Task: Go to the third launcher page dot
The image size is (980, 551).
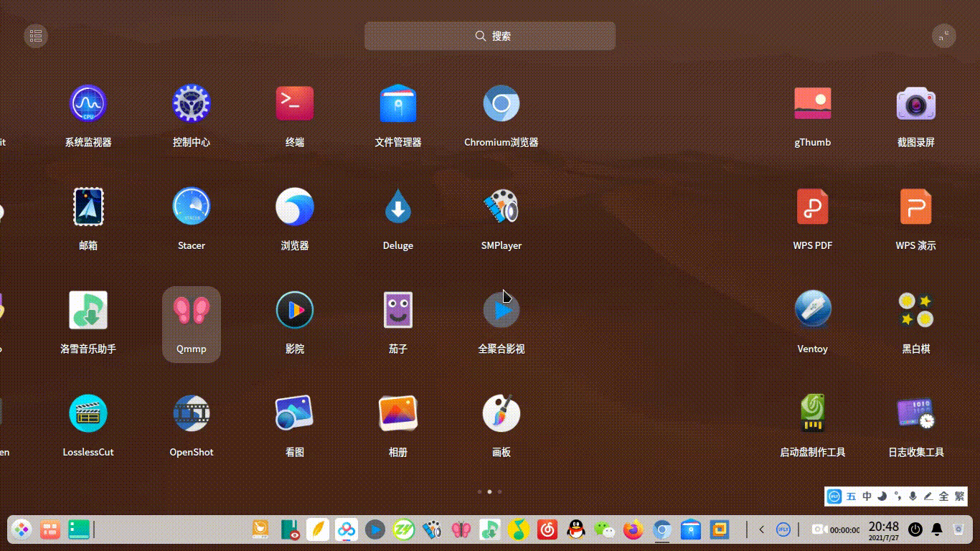Action: pos(500,492)
